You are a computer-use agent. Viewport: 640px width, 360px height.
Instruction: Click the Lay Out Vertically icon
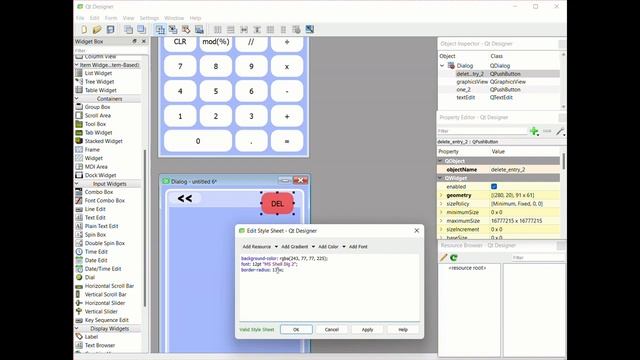click(x=231, y=29)
